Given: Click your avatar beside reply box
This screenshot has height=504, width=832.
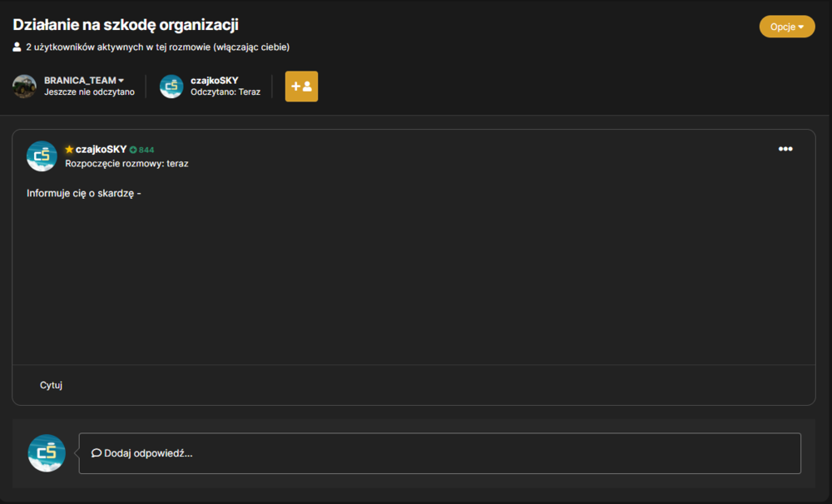Looking at the screenshot, I should tap(47, 453).
